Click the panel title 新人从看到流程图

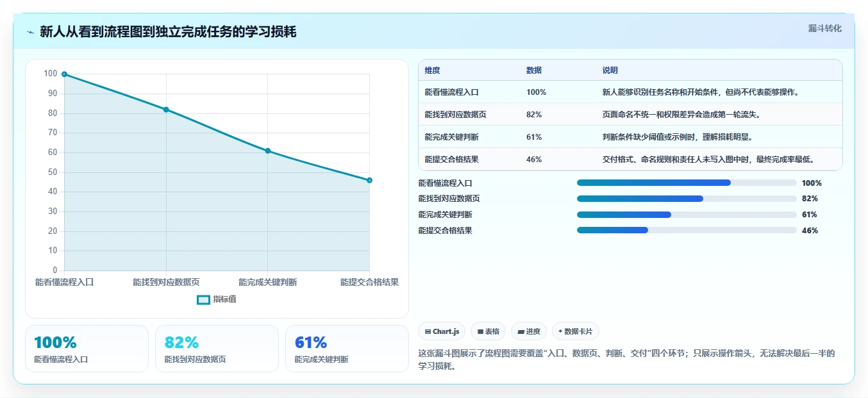[x=168, y=32]
